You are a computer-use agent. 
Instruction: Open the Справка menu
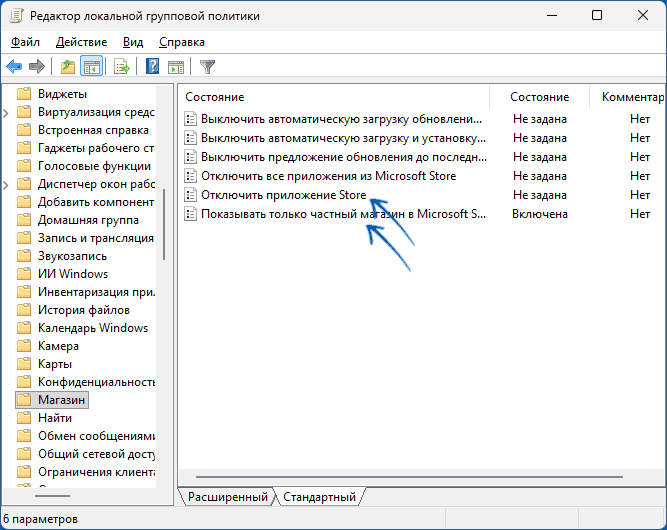point(182,42)
